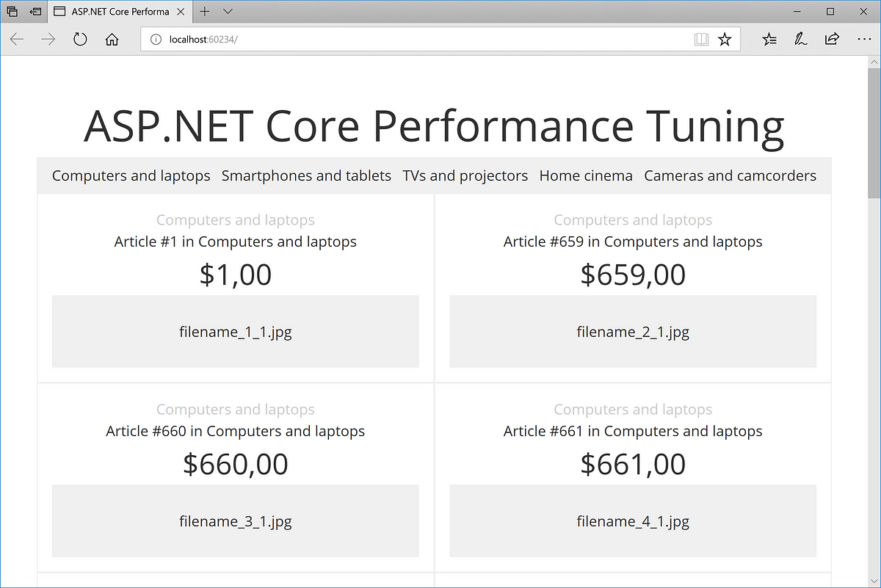Click Article #1 in Computers and laptops

click(x=236, y=242)
